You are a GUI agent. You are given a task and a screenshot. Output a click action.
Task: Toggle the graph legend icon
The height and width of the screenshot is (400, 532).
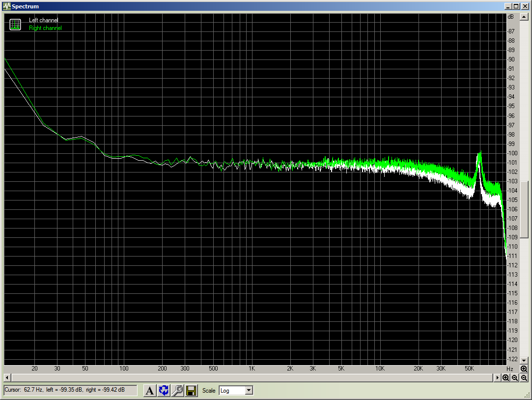point(15,25)
